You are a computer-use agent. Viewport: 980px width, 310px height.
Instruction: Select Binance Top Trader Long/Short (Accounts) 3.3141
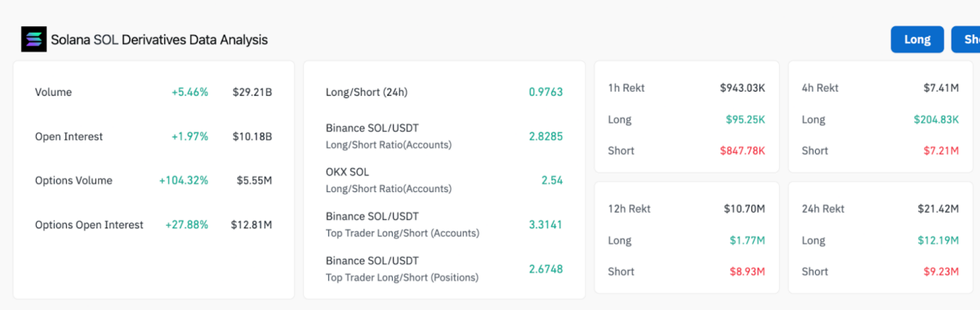point(546,224)
